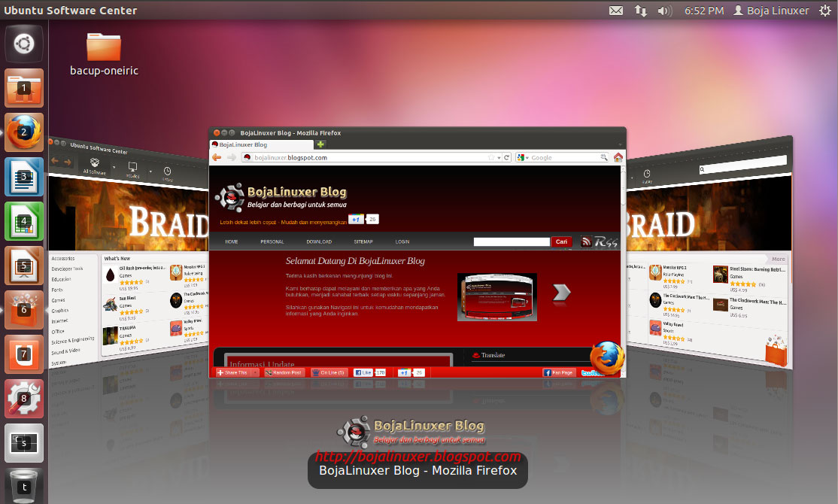838x504 pixels.
Task: Open the Ubuntu Dash home button
Action: point(24,44)
